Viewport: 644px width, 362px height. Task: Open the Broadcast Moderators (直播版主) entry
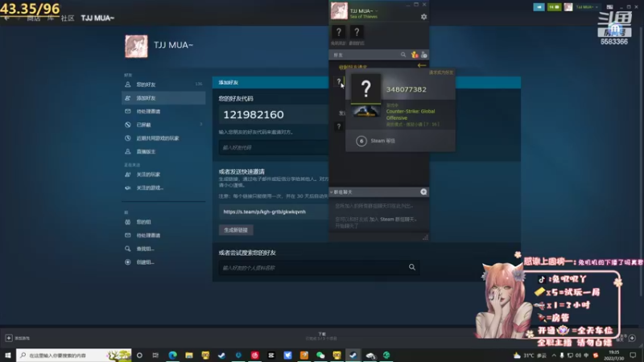tap(163, 151)
